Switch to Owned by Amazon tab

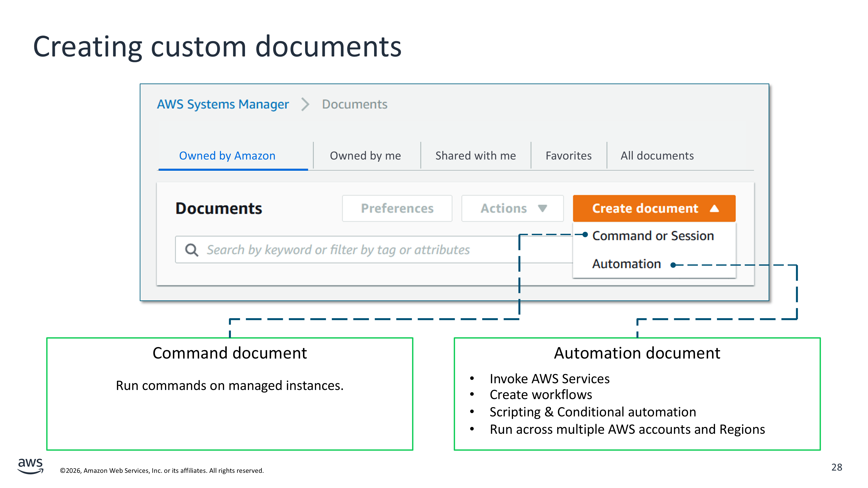[x=227, y=156]
